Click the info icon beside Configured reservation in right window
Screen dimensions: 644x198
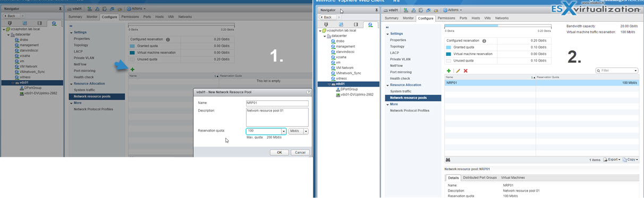tap(484, 41)
